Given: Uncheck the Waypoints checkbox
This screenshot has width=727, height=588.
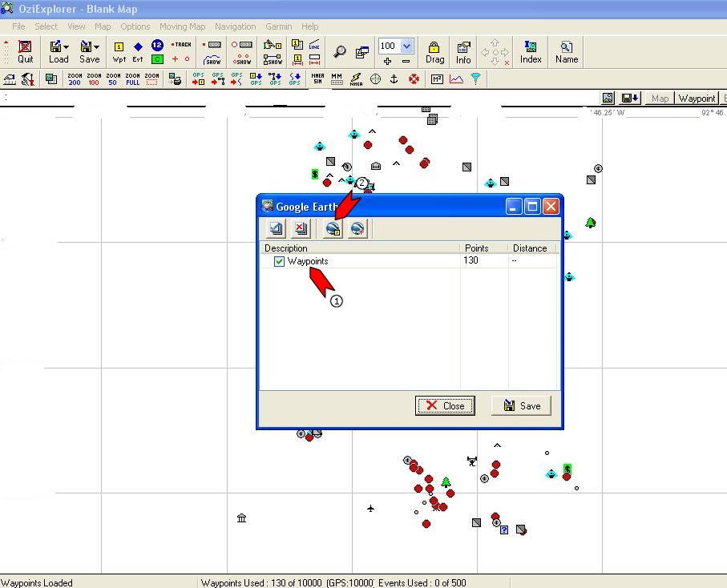Looking at the screenshot, I should [279, 261].
